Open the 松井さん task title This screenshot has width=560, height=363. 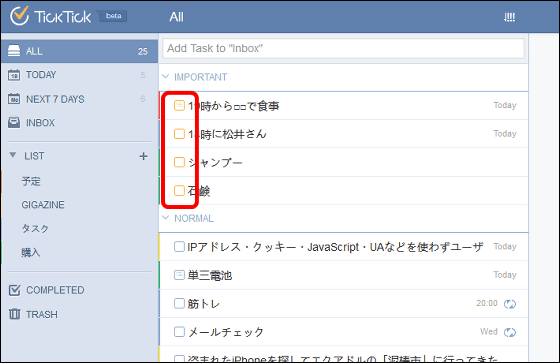tap(227, 134)
